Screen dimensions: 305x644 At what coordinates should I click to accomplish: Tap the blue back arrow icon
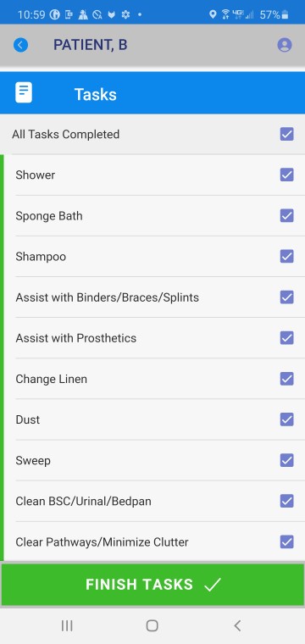pos(21,45)
